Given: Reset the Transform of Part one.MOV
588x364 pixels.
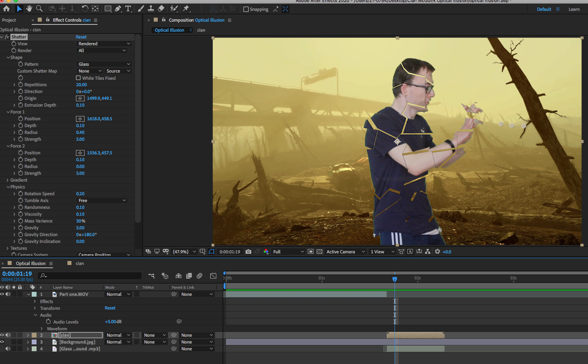Looking at the screenshot, I should click(x=110, y=308).
